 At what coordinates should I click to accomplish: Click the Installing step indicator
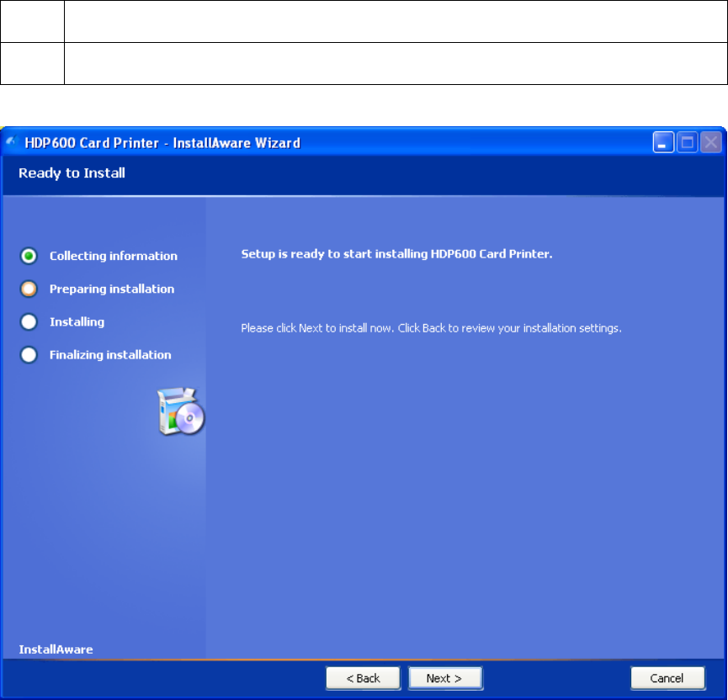click(29, 321)
